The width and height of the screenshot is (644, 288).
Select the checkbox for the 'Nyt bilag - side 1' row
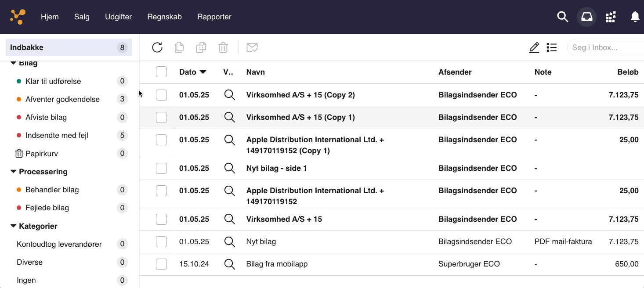pos(162,168)
